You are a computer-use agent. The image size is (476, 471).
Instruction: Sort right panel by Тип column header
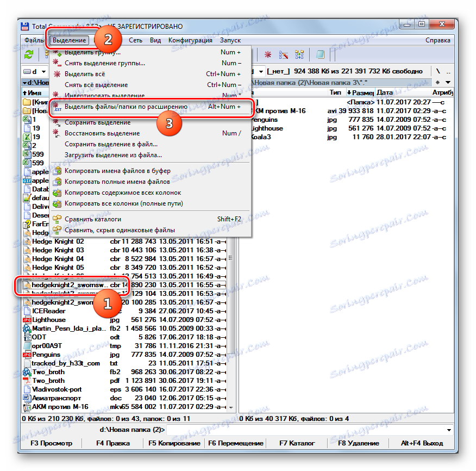coord(335,92)
